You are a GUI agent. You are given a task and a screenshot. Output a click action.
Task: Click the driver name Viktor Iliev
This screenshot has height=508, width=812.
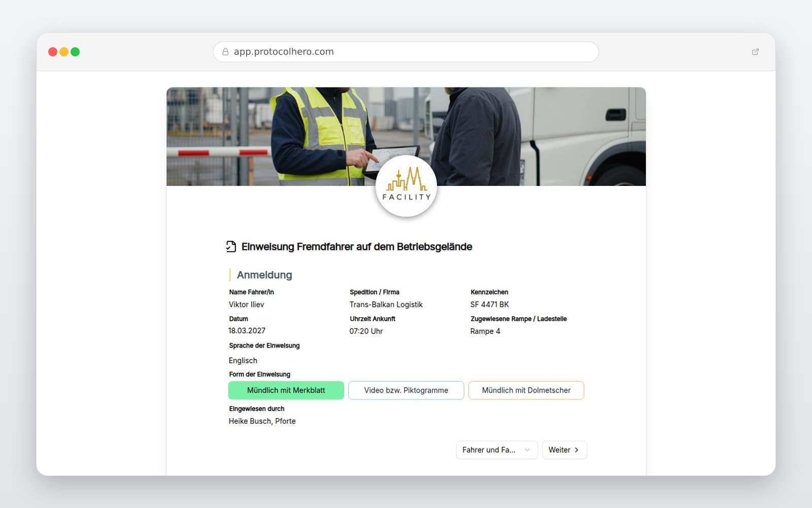[x=247, y=305]
